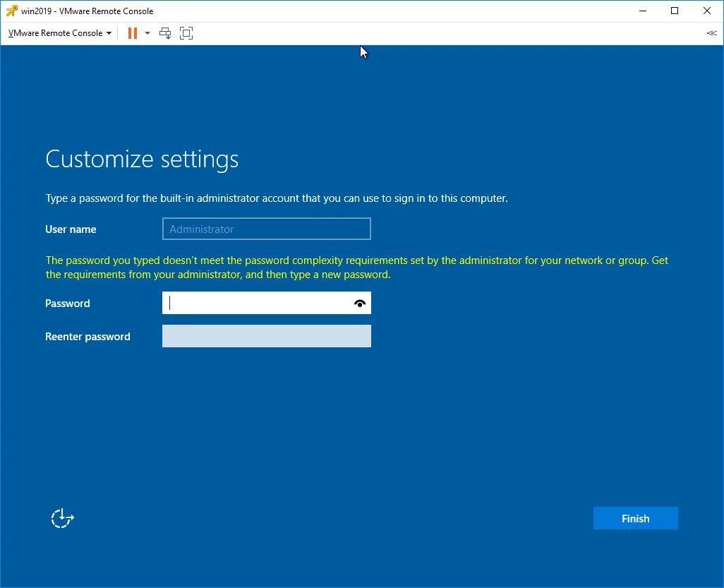The image size is (724, 588).
Task: Send Ctrl+Alt+Del to the virtual machine
Action: click(x=165, y=32)
